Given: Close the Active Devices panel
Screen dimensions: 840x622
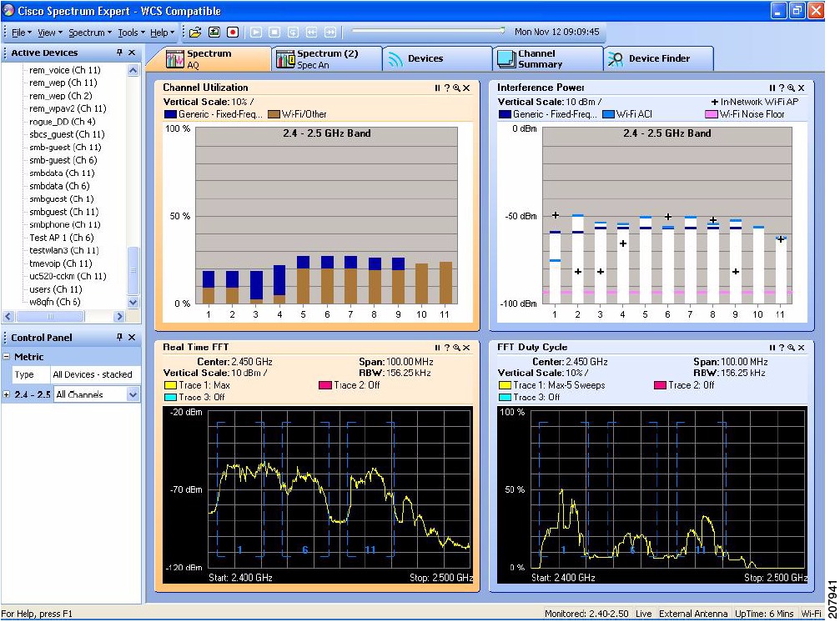Looking at the screenshot, I should pyautogui.click(x=132, y=53).
